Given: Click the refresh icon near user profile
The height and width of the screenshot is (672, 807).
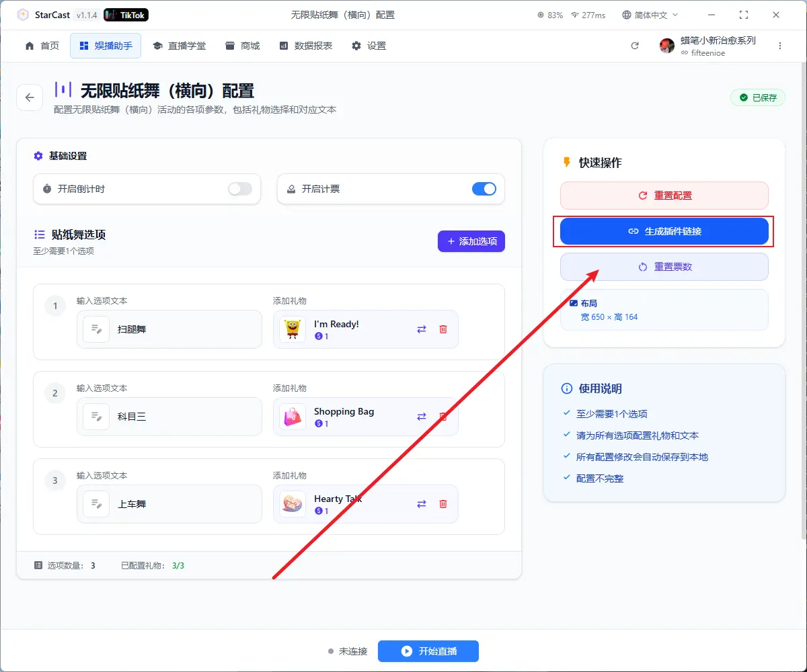Looking at the screenshot, I should point(634,46).
